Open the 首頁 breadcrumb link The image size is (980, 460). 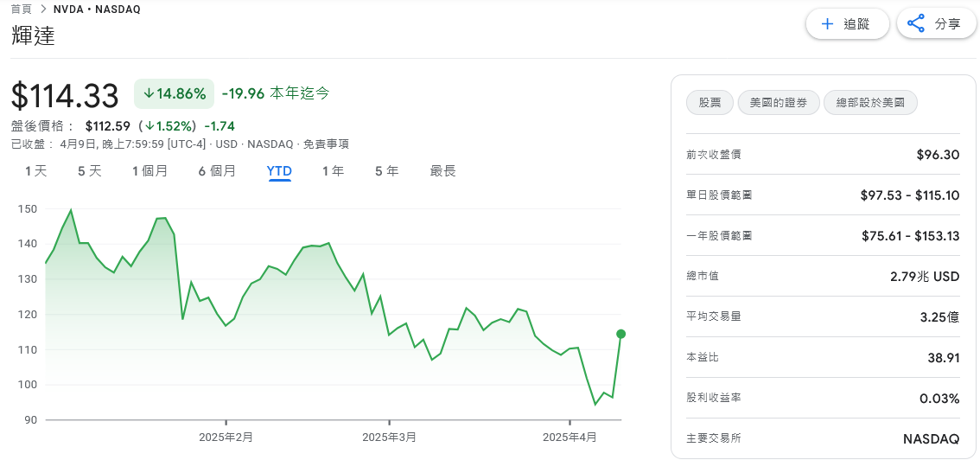(22, 10)
